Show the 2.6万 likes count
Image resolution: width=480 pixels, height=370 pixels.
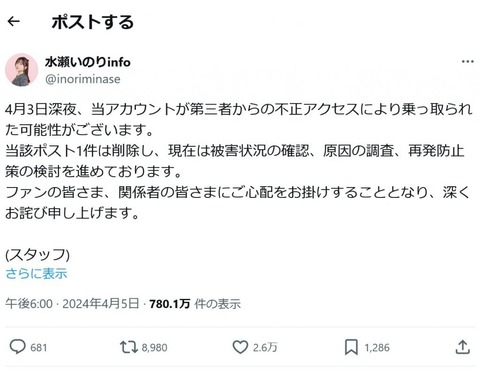[265, 348]
